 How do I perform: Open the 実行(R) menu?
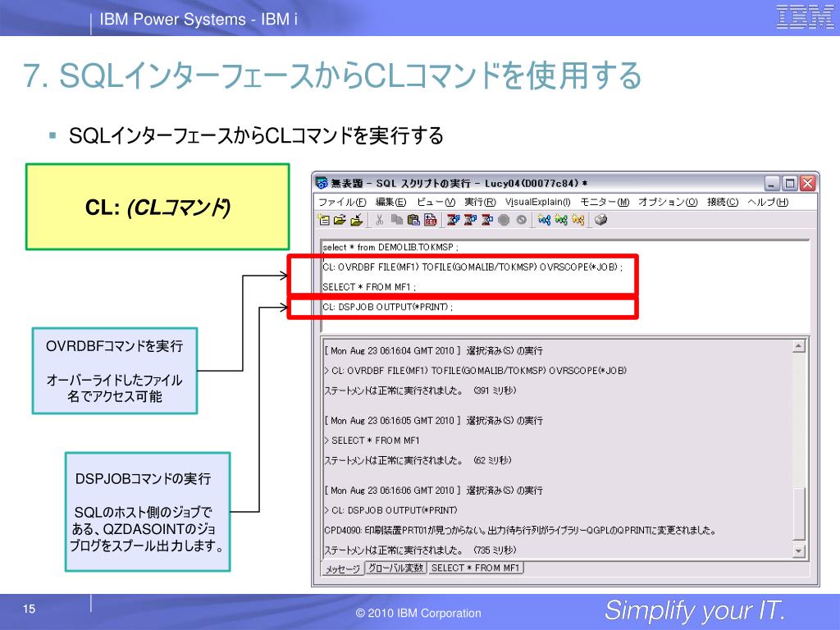click(x=480, y=202)
